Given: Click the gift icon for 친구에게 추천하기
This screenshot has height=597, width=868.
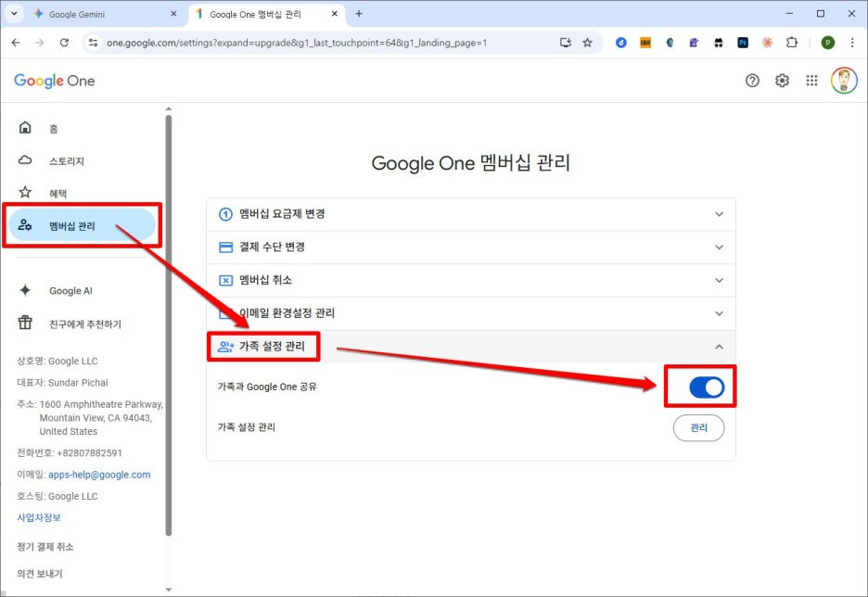Looking at the screenshot, I should pos(25,322).
